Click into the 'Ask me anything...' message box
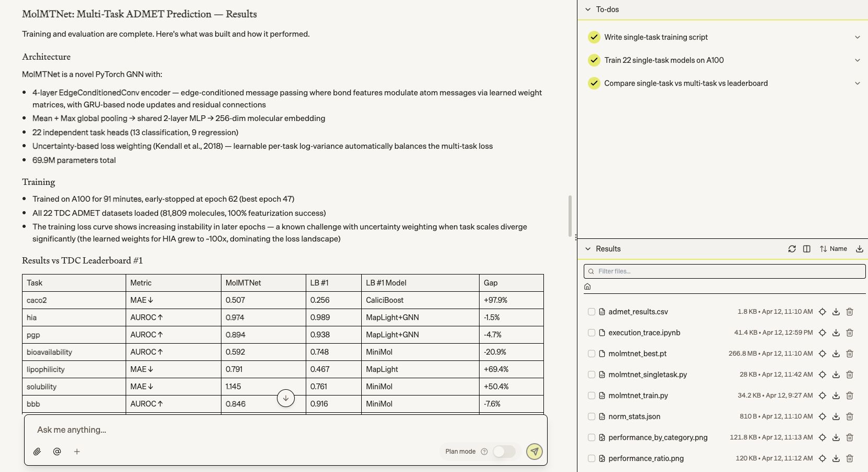The width and height of the screenshot is (868, 472). [x=285, y=430]
